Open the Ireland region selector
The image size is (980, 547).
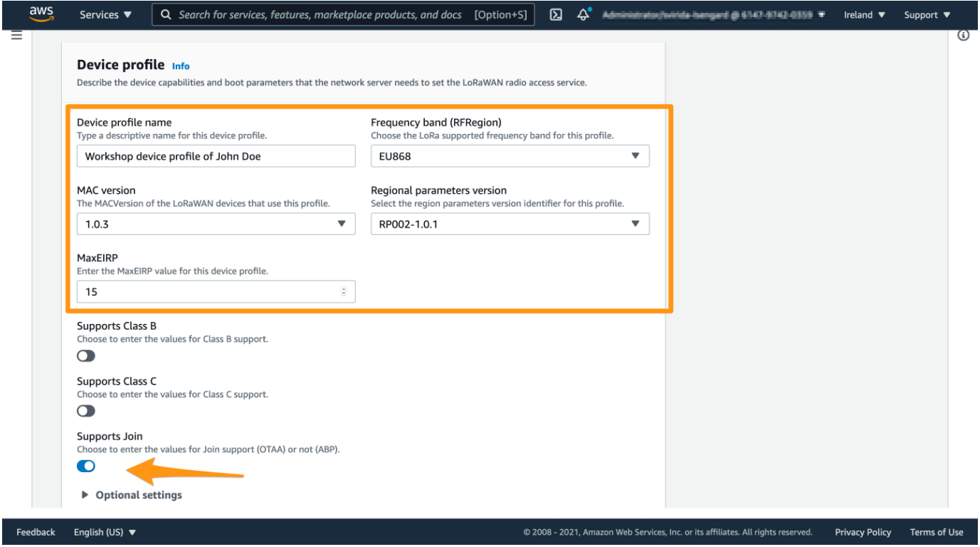[x=865, y=15]
